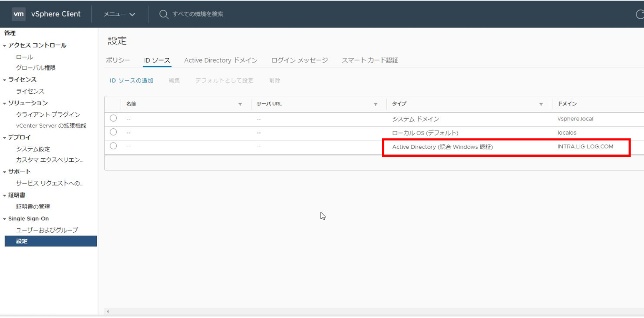Click ローカル OS (デフォルト) type cell
644x318 pixels.
[x=425, y=133]
